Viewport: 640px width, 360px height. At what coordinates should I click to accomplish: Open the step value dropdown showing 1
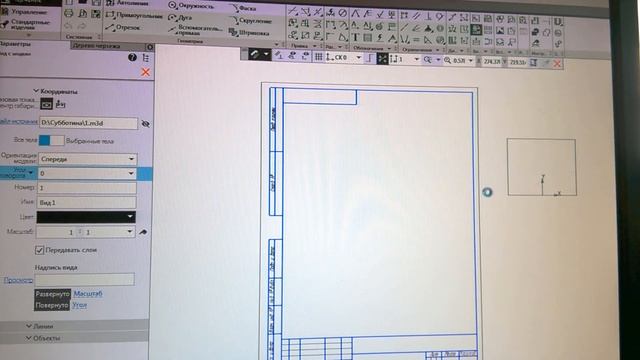click(416, 60)
